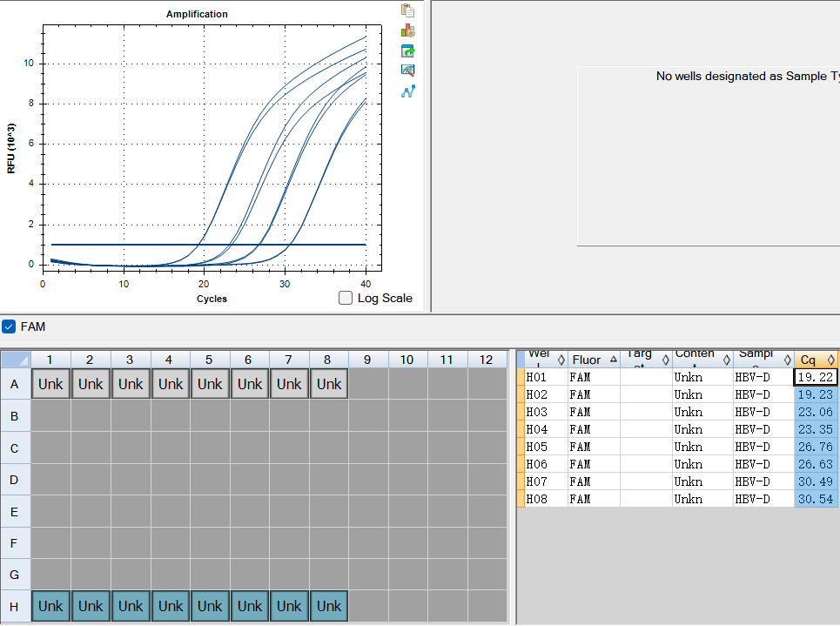Select plate row F header
The width and height of the screenshot is (840, 626).
[15, 543]
